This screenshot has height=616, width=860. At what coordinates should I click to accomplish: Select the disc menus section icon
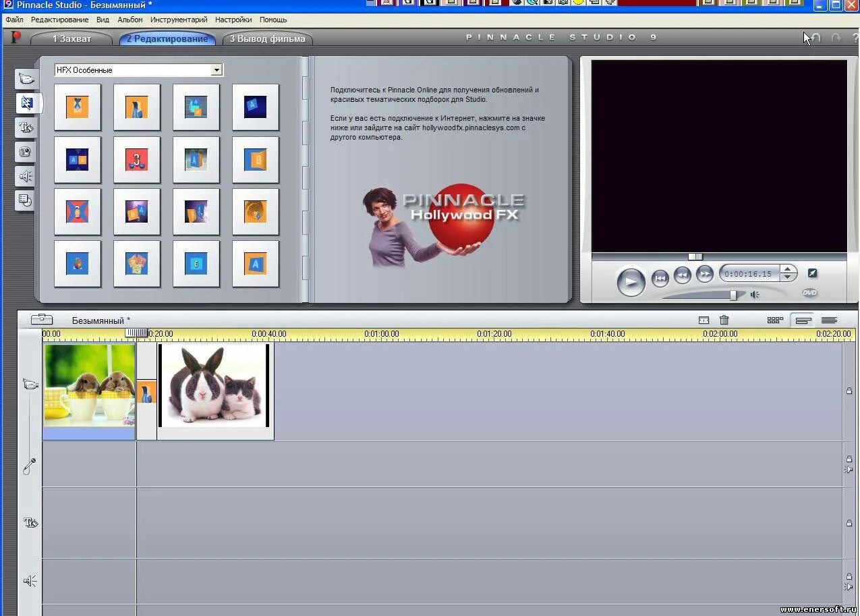point(26,200)
